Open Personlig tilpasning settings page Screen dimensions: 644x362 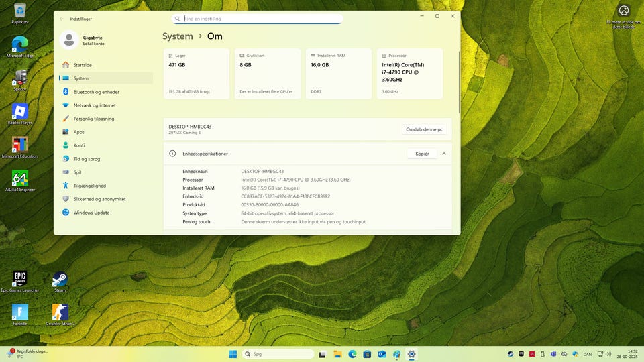(x=93, y=119)
